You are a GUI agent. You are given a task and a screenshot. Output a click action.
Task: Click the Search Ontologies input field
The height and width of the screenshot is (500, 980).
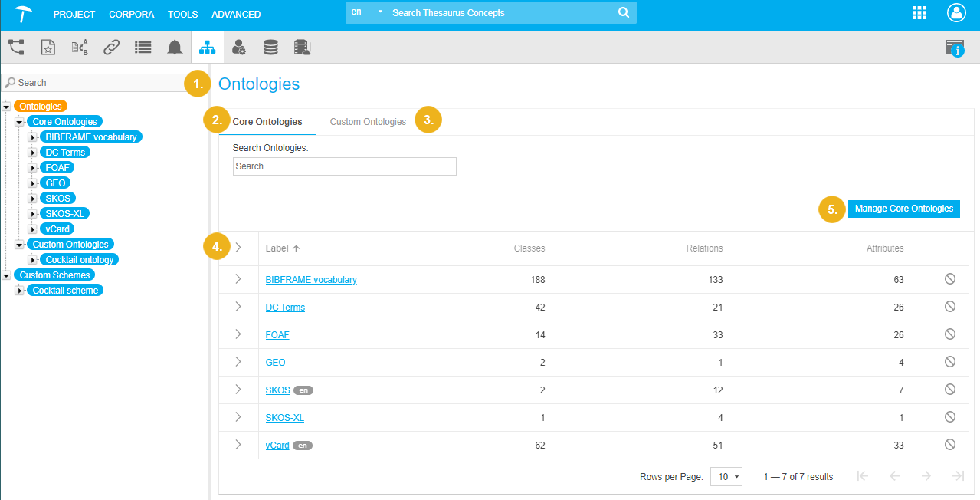(344, 166)
